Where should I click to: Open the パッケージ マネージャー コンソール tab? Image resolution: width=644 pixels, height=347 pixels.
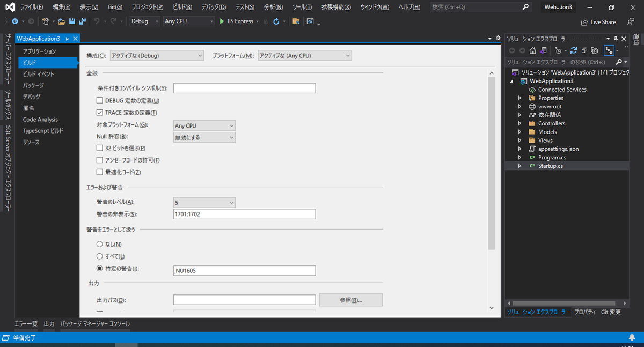(x=95, y=324)
